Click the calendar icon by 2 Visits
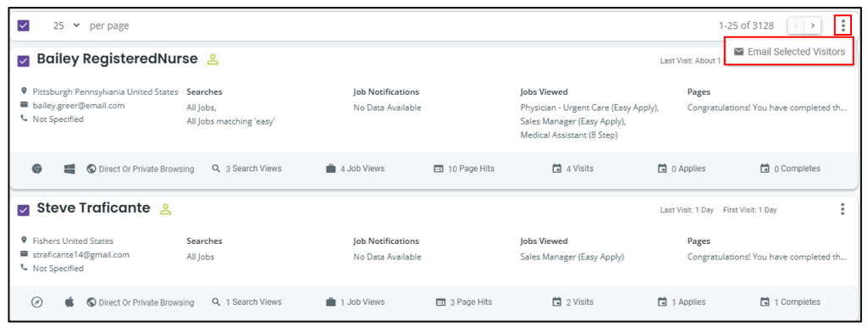This screenshot has width=868, height=327. (x=557, y=302)
